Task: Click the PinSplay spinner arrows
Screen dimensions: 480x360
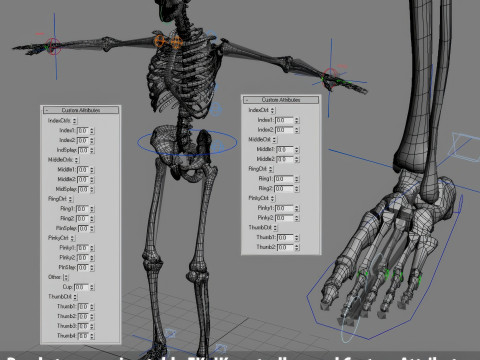Action: (92, 267)
